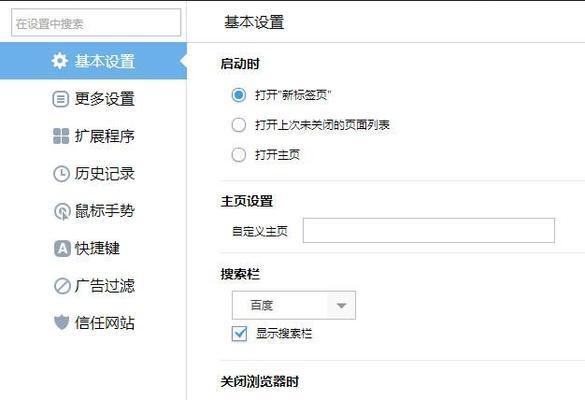This screenshot has width=585, height=400.
Task: Click the gear icon for 基本设置
Action: pos(60,61)
